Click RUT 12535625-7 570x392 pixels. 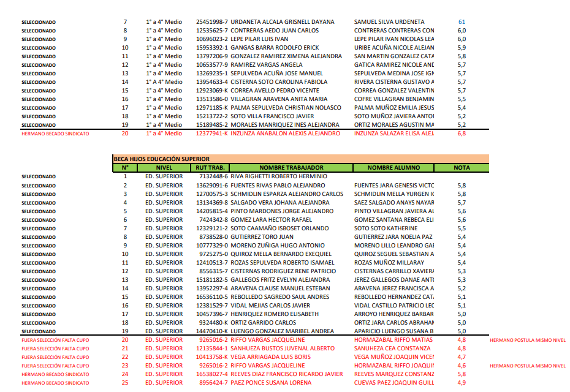pos(212,31)
